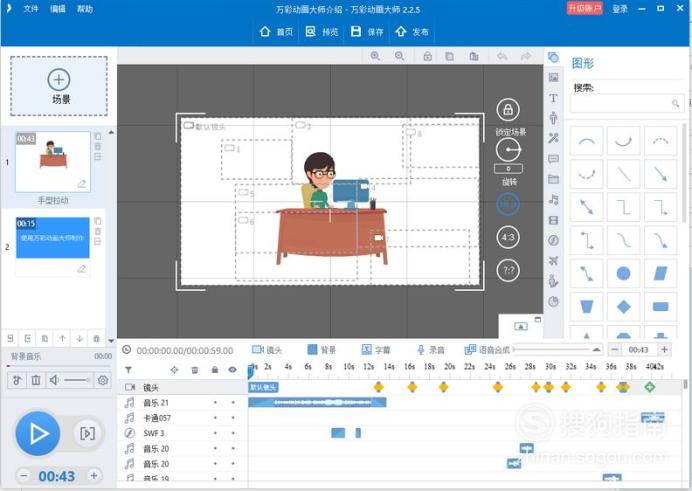The height and width of the screenshot is (491, 692).
Task: Toggle all-layers visibility eye icon
Action: coord(233,370)
